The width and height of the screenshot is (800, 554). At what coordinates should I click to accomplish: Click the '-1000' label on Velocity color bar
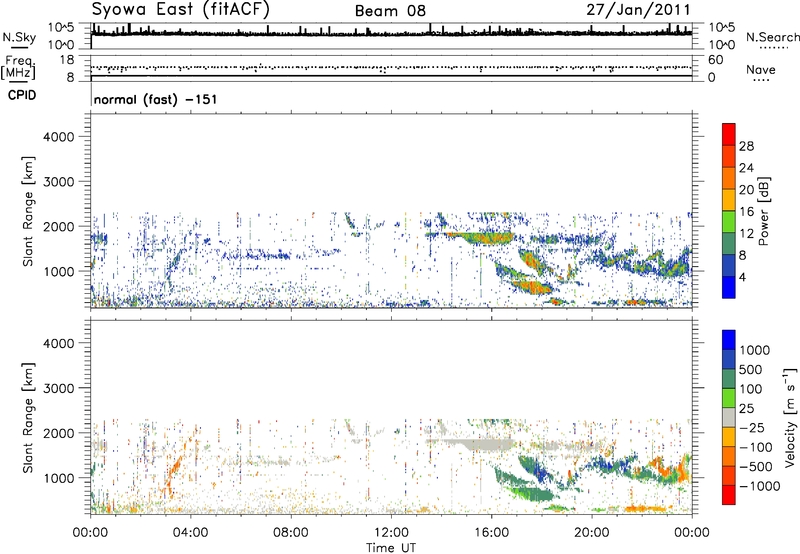pos(760,486)
